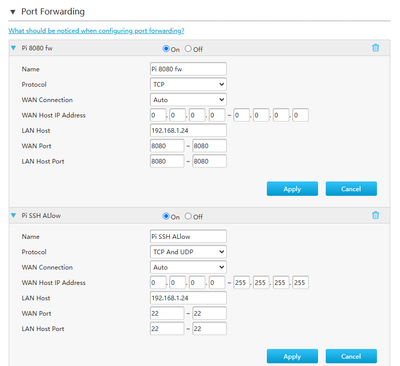Edit Name field containing Pi SSH ALlow
The width and height of the screenshot is (400, 366).
[188, 236]
